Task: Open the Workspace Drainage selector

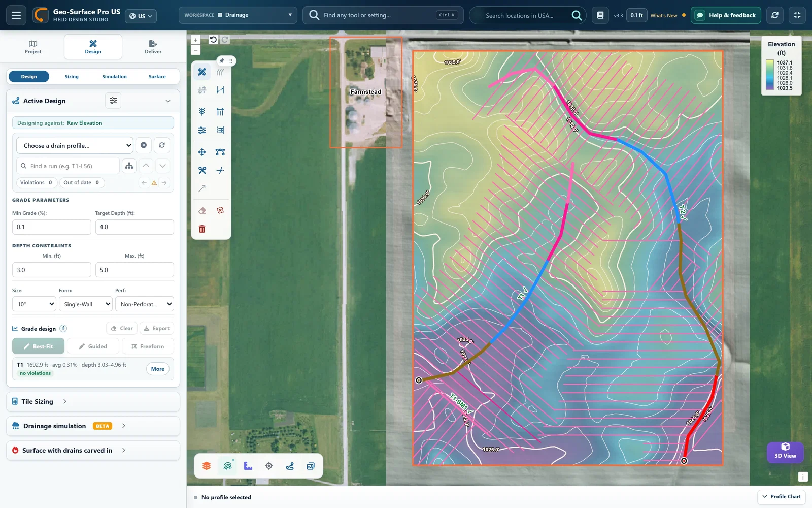Action: 238,15
